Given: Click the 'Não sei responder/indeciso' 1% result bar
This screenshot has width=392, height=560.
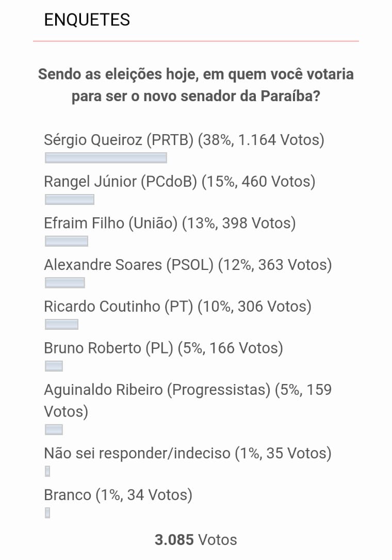Looking at the screenshot, I should pyautogui.click(x=47, y=471).
